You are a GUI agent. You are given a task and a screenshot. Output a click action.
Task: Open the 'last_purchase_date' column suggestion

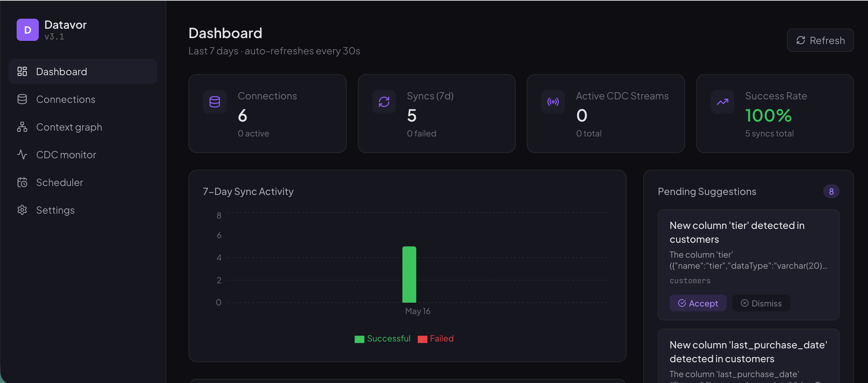(749, 356)
